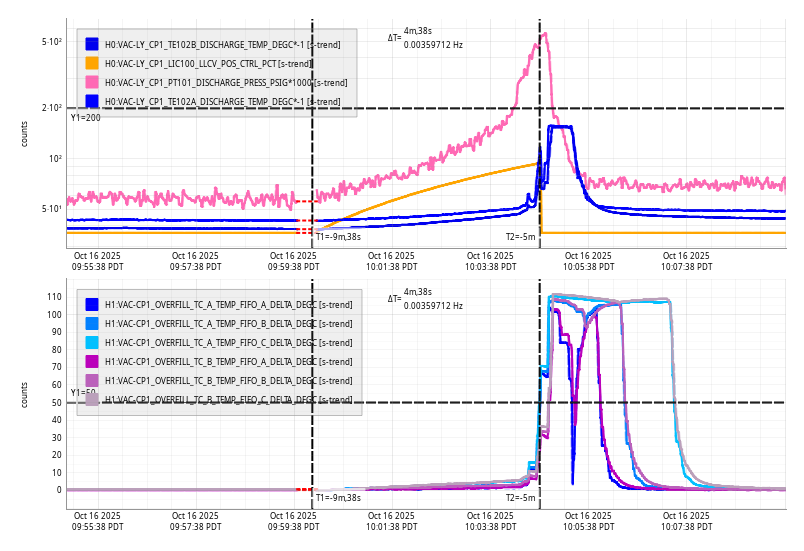This screenshot has width=804, height=551.
Task: Click the T2=-5m cursor label in bottom plot
Action: click(x=521, y=497)
